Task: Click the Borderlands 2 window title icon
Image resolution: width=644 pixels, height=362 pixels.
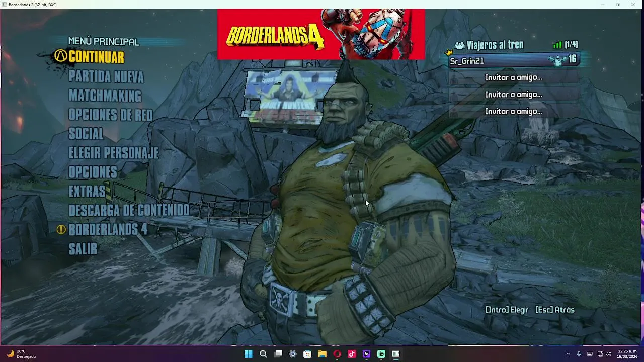Action: pyautogui.click(x=5, y=5)
